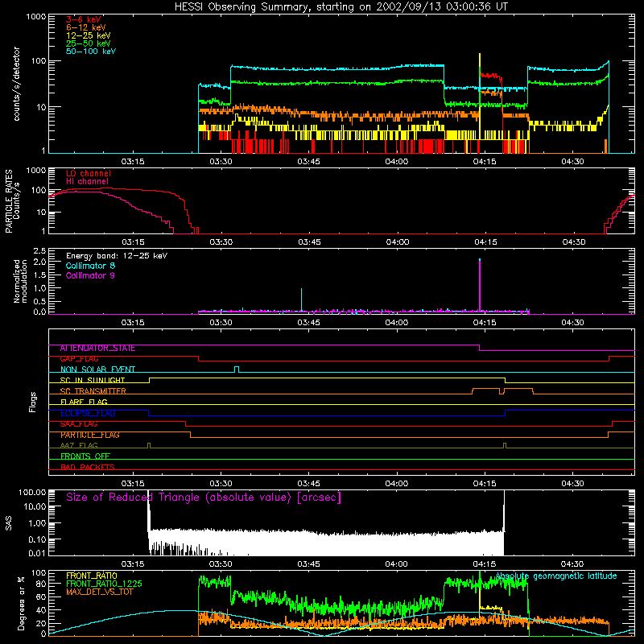The image size is (644, 644).
Task: Click the Absolute geomagnetic latitude label
Action: click(556, 576)
